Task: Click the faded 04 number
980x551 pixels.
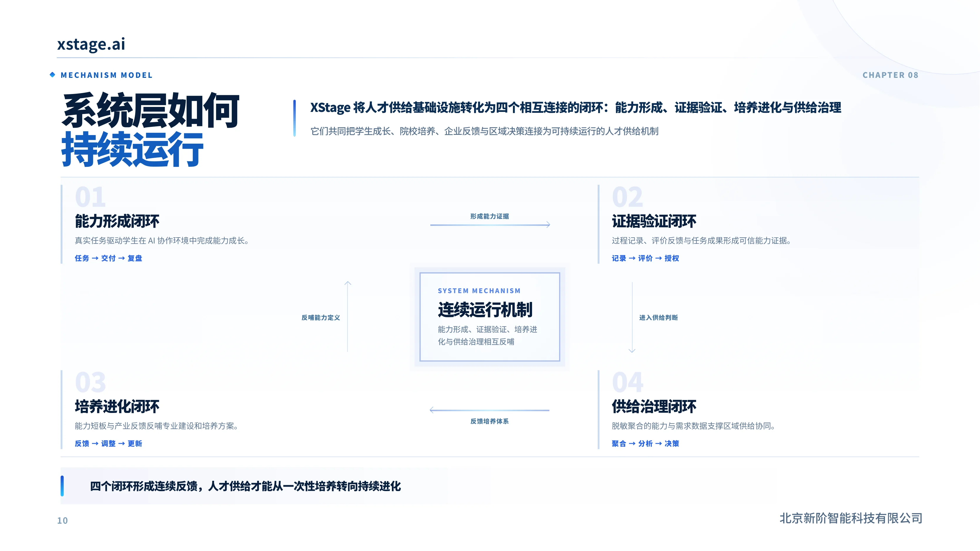Action: (x=628, y=382)
